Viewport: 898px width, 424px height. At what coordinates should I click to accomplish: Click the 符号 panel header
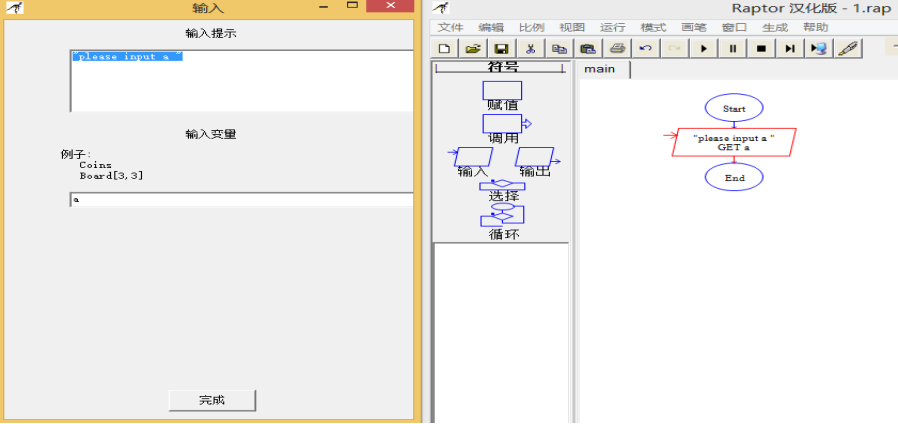point(502,67)
